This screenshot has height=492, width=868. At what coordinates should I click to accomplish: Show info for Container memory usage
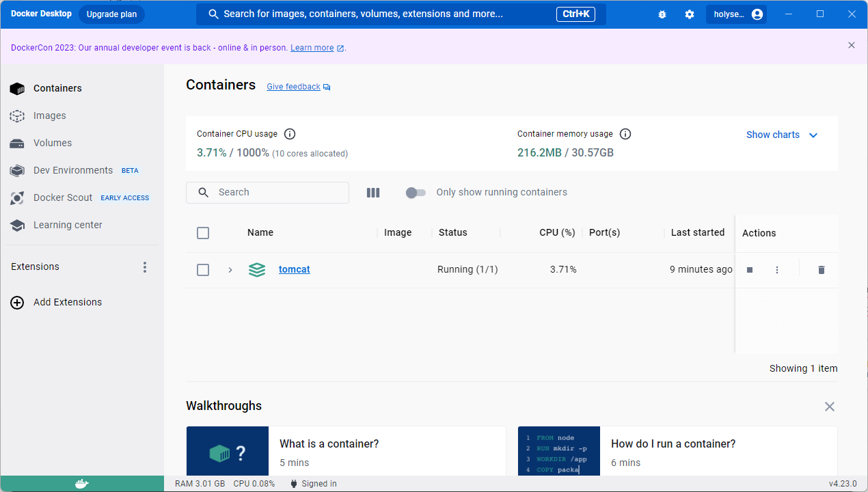pos(625,134)
